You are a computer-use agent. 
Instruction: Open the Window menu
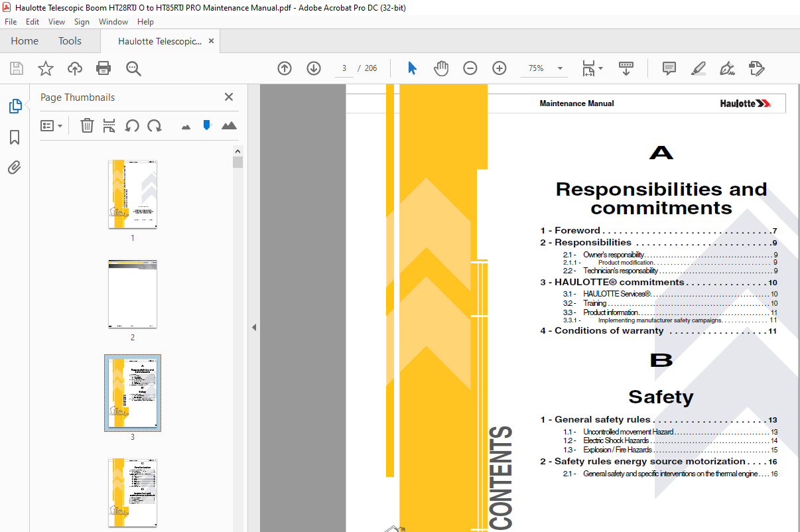[113, 22]
